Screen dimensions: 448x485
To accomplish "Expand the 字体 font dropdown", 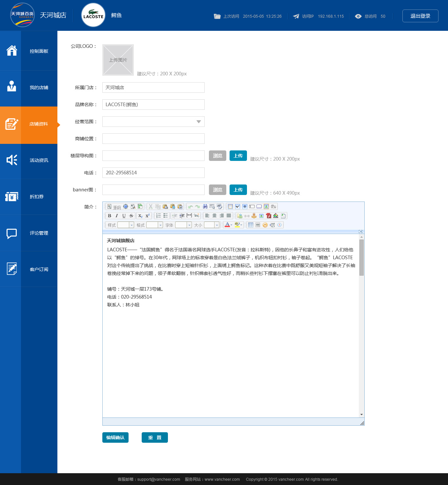I will pyautogui.click(x=183, y=225).
